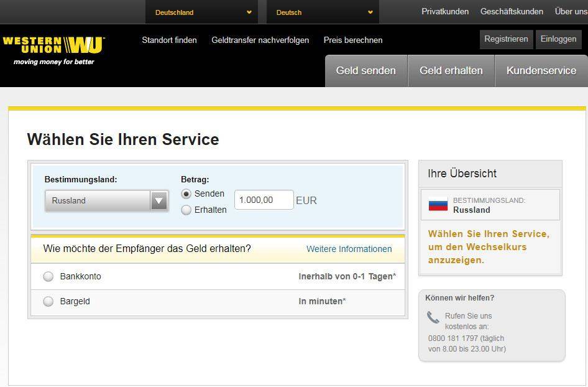
Task: Click the phone icon in help box
Action: tap(433, 317)
